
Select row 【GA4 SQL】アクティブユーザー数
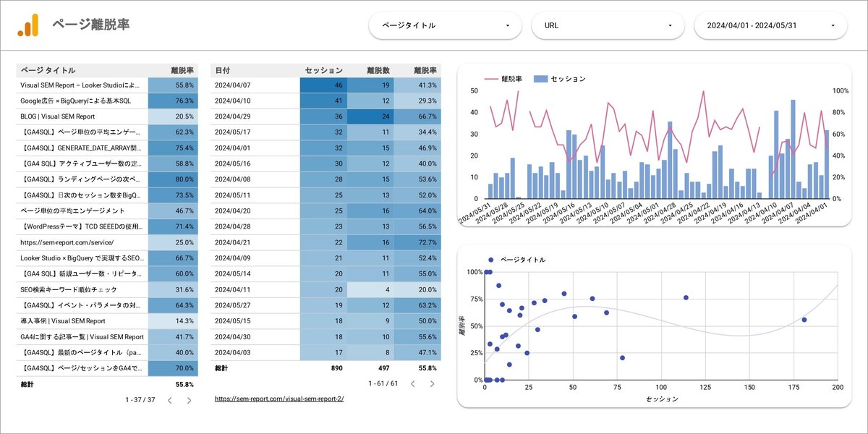pos(107,163)
